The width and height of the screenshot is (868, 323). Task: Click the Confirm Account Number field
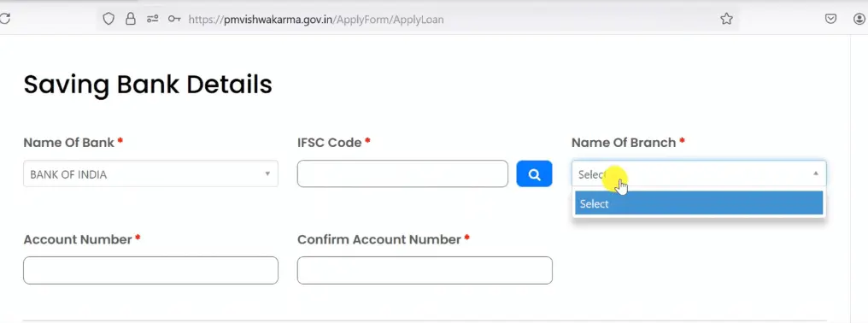click(x=425, y=270)
